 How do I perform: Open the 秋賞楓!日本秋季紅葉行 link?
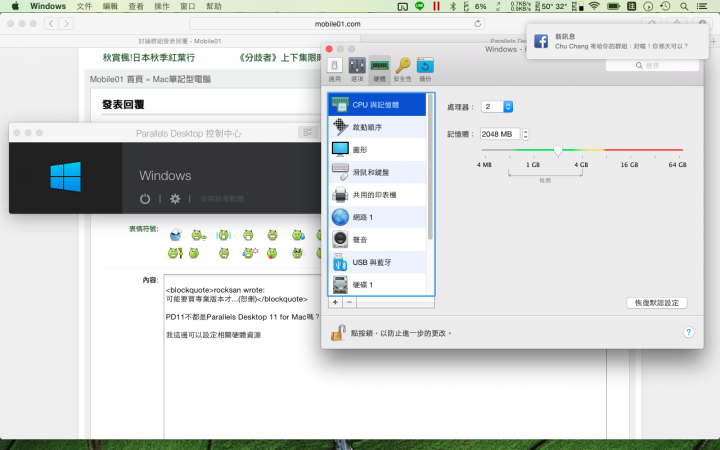[x=149, y=57]
